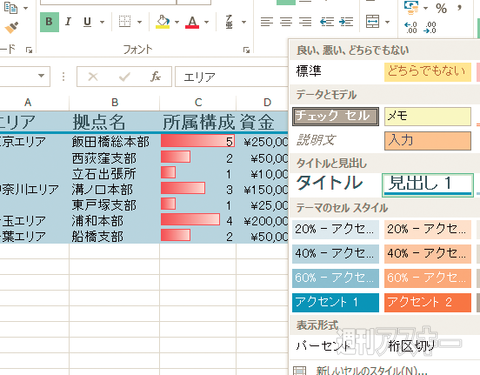Apply orange 40% accent style
This screenshot has width=480, height=375.
coord(428,254)
